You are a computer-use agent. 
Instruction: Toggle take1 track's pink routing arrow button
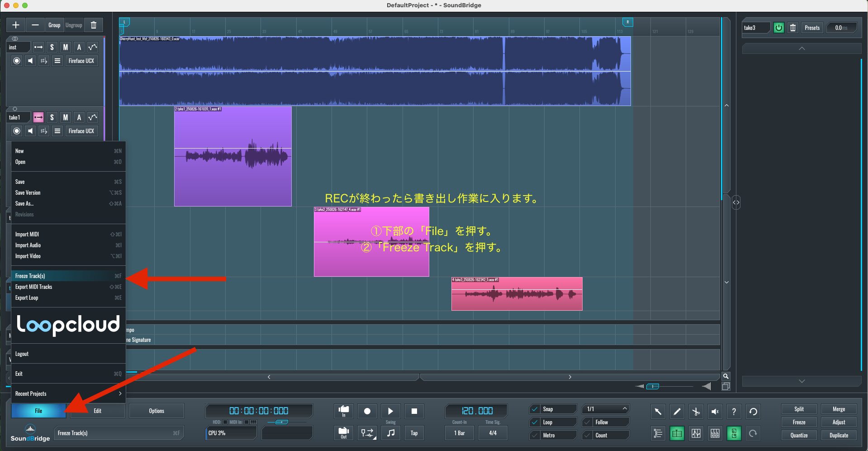38,117
